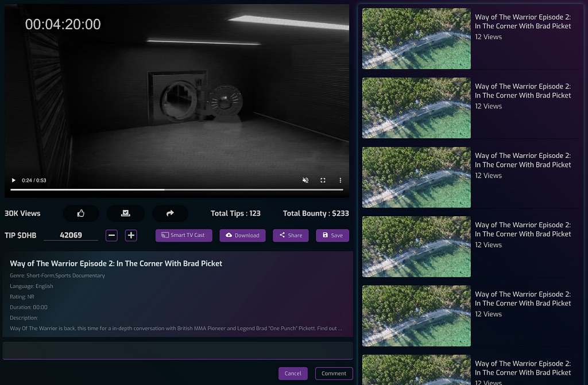
Task: Seek along the video progress bar
Action: [177, 190]
